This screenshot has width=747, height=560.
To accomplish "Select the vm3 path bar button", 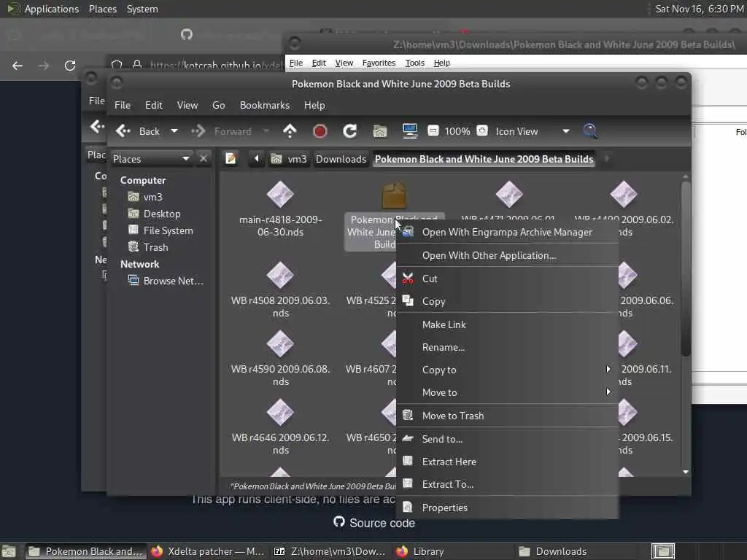I will point(289,158).
